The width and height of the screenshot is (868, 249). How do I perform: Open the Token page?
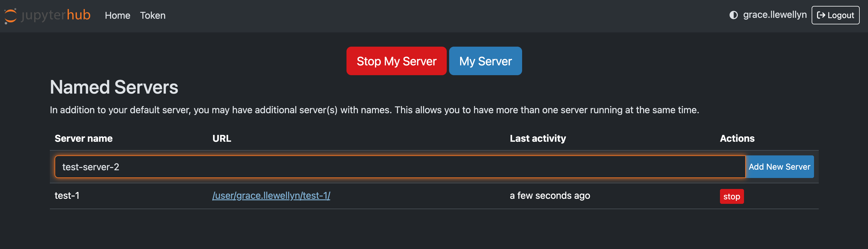tap(153, 15)
